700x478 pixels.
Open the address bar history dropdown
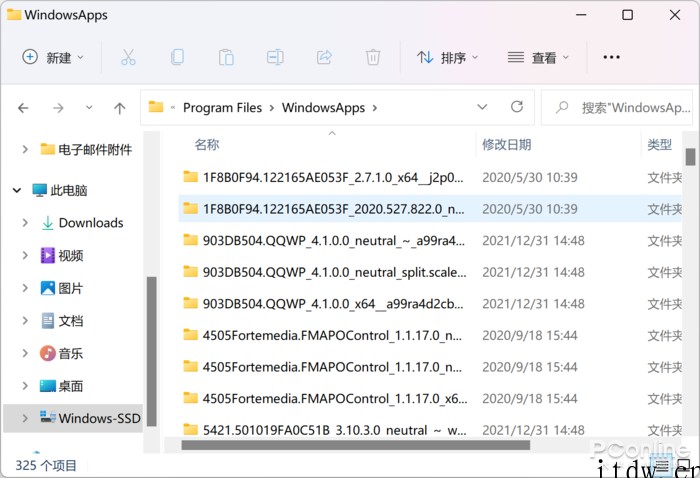tap(482, 107)
